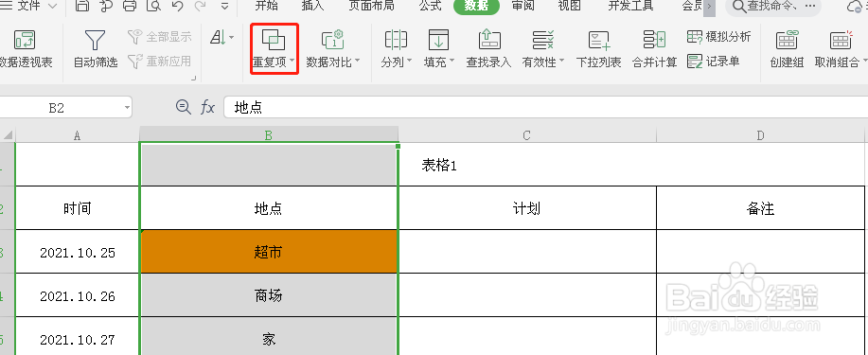Screen dimensions: 868x355
Task: Click the 取消组合 ungroup icon
Action: pyautogui.click(x=841, y=41)
